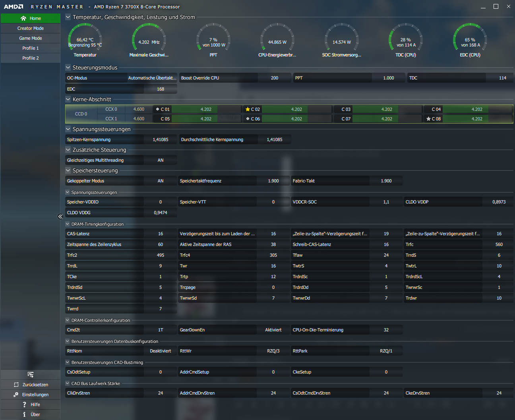Open Profile 1
515x420 pixels.
[x=31, y=48]
